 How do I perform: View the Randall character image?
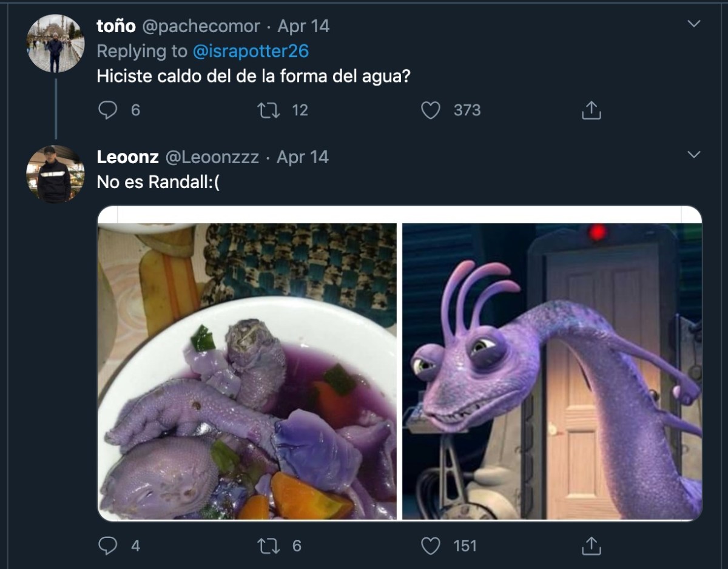[552, 371]
